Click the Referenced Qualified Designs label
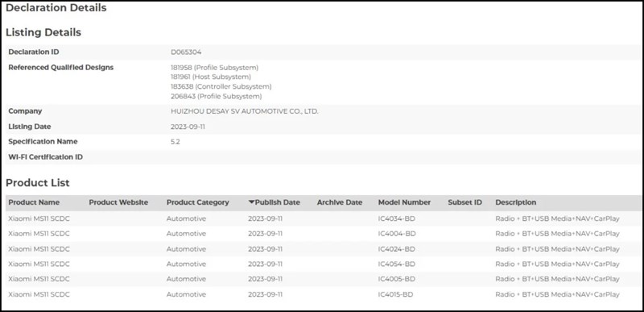This screenshot has height=312, width=644. pyautogui.click(x=61, y=68)
